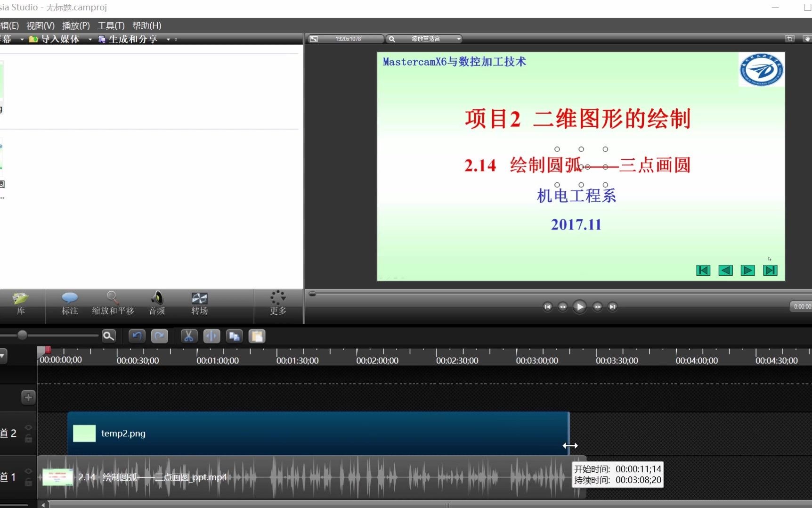Jump to the next clip
The image size is (812, 508).
click(612, 307)
